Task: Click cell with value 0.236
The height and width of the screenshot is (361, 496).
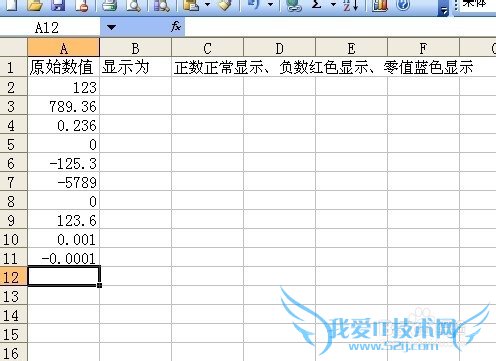Action: click(63, 125)
